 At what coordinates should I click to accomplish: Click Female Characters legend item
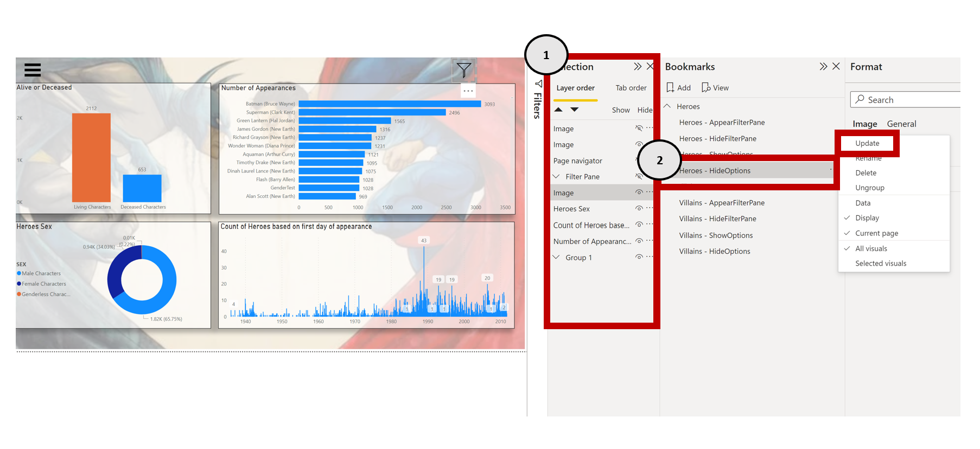(x=41, y=284)
